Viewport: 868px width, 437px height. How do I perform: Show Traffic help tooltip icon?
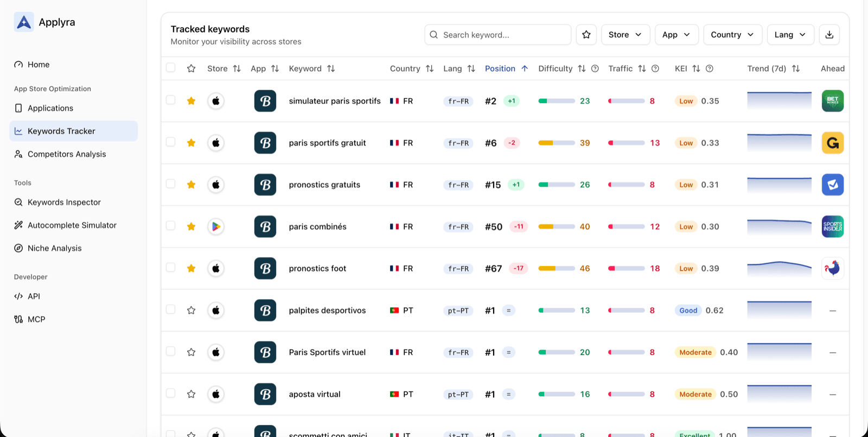coord(655,68)
